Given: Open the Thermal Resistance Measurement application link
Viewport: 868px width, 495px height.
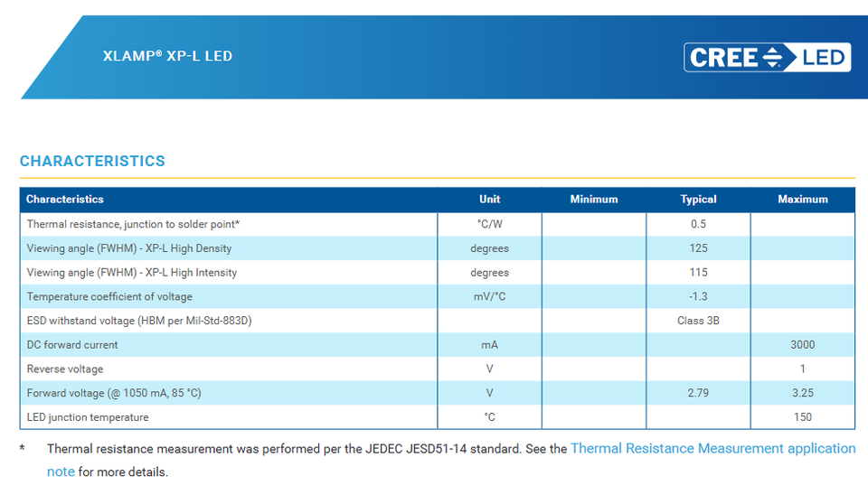Looking at the screenshot, I should [713, 449].
